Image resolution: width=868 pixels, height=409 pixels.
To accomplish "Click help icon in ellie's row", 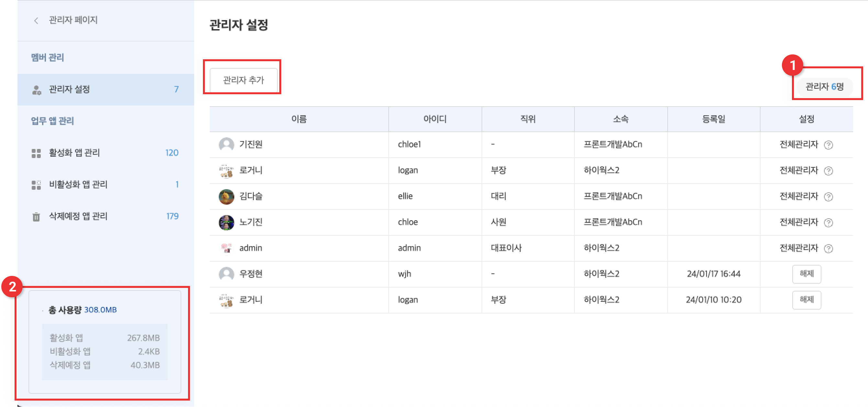I will pos(828,197).
